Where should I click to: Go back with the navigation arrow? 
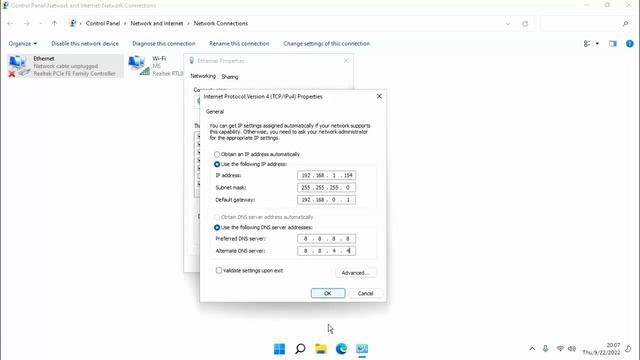[x=10, y=24]
